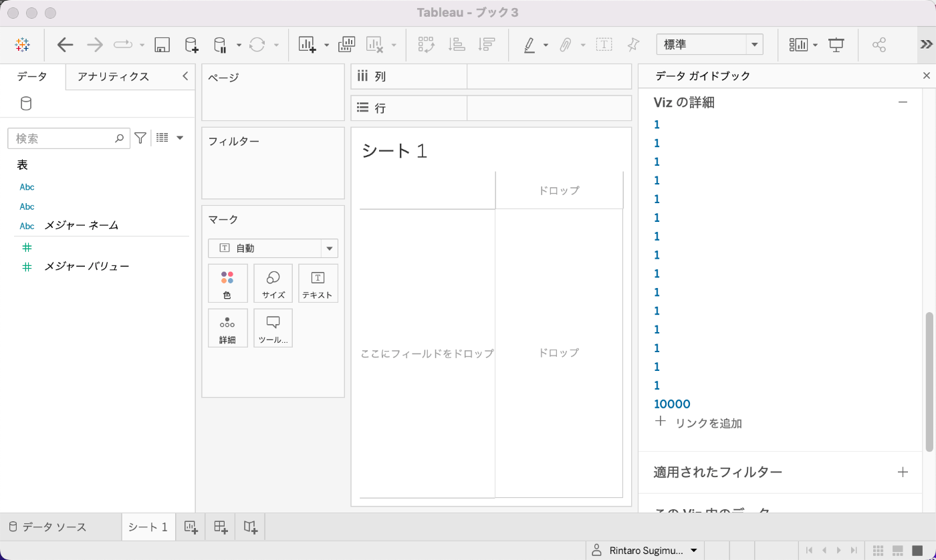The height and width of the screenshot is (560, 936).
Task: Click the Refresh data circular icon
Action: (x=257, y=45)
